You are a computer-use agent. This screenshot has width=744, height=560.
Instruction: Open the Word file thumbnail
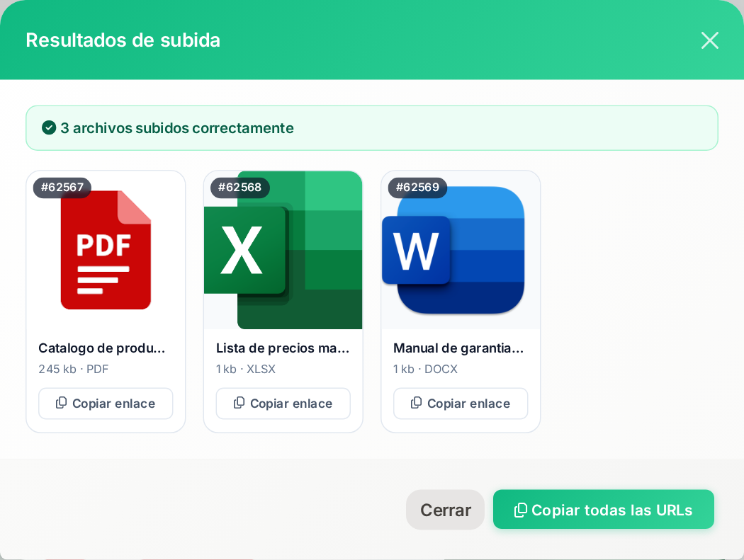[x=461, y=250]
